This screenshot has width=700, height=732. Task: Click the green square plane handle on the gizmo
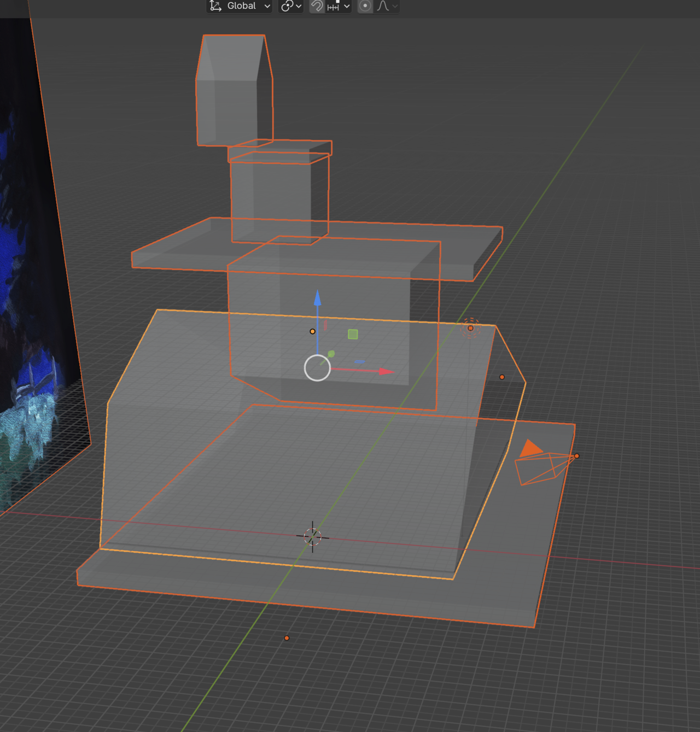point(353,333)
